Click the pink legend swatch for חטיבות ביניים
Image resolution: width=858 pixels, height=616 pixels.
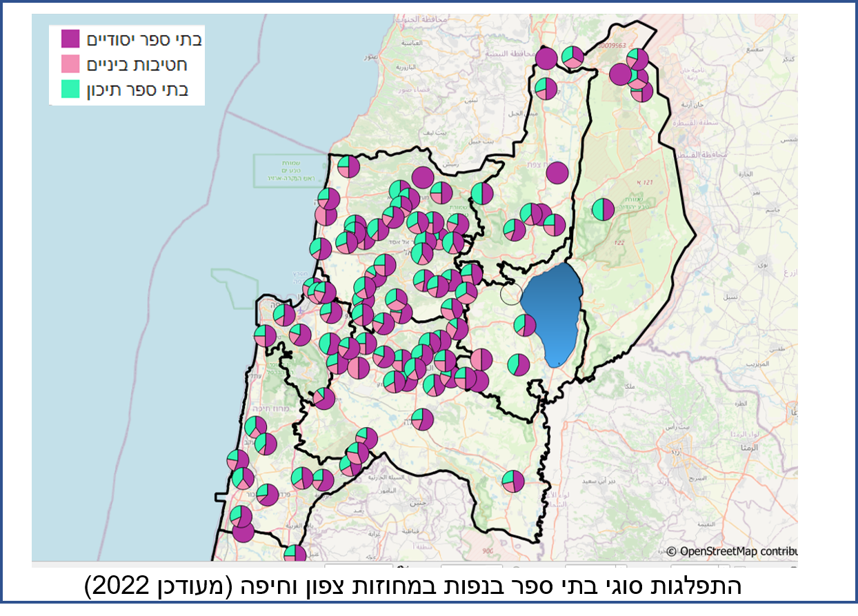pyautogui.click(x=70, y=64)
